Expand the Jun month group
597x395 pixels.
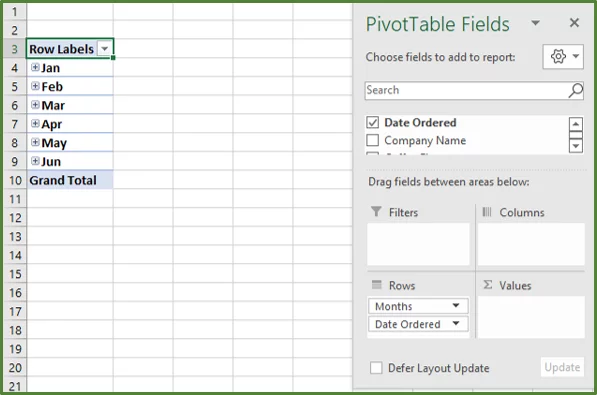(35, 161)
